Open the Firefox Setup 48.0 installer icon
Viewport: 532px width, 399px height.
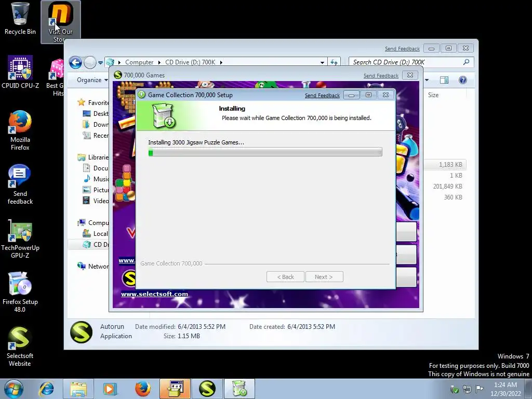(20, 292)
